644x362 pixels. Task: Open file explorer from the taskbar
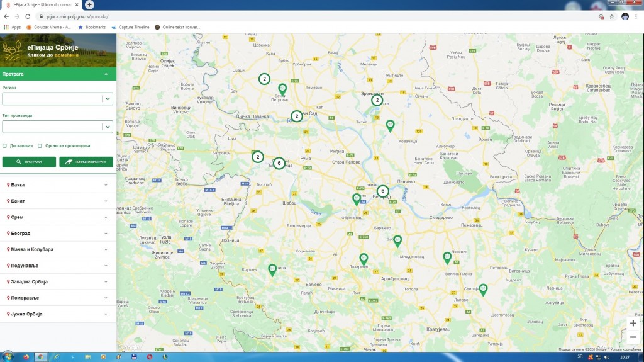coord(87,357)
